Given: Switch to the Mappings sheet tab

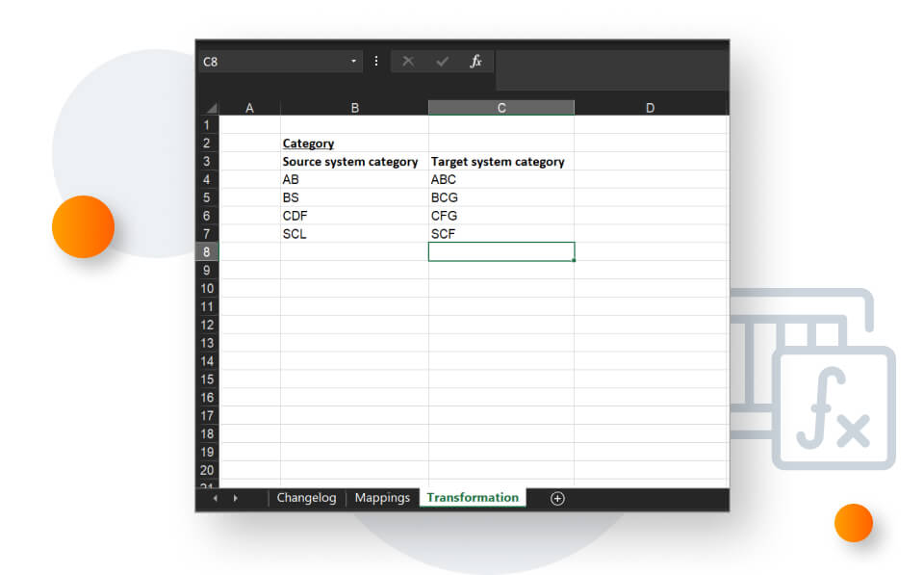Looking at the screenshot, I should [x=382, y=498].
